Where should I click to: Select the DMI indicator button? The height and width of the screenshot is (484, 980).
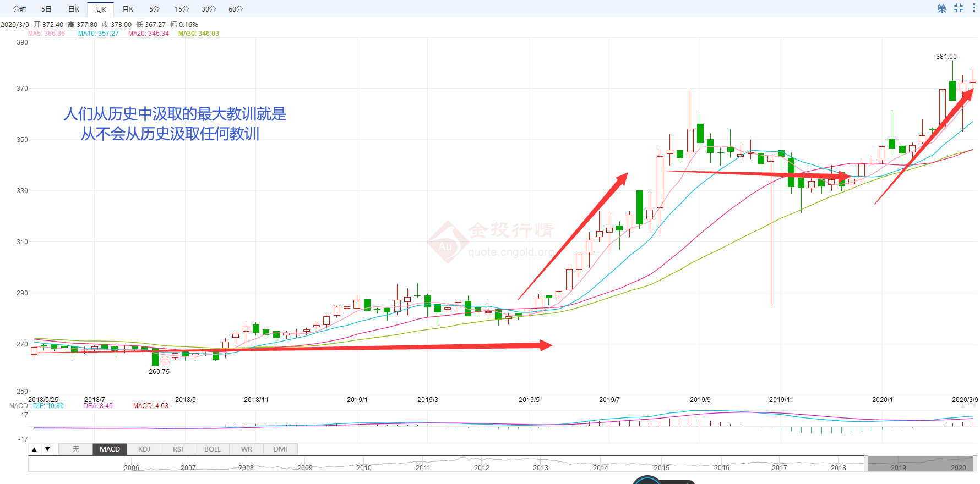pos(281,449)
